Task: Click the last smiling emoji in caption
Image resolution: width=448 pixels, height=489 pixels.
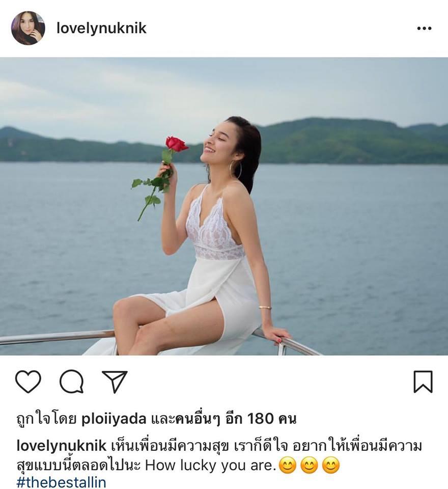Action: 330,466
